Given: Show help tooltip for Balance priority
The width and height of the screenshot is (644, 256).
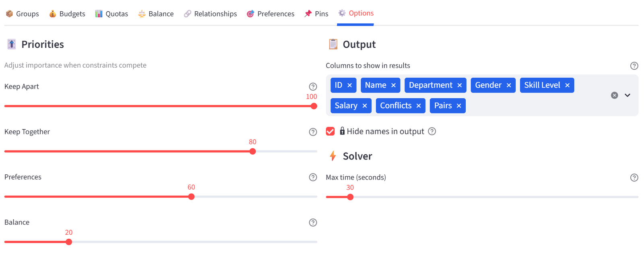Looking at the screenshot, I should click(x=313, y=223).
